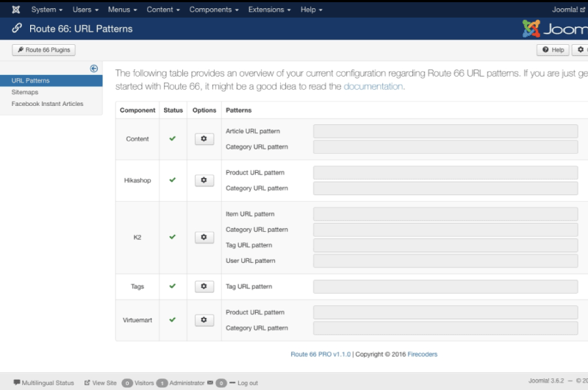Open the System menu
The width and height of the screenshot is (588, 390).
[x=47, y=10]
